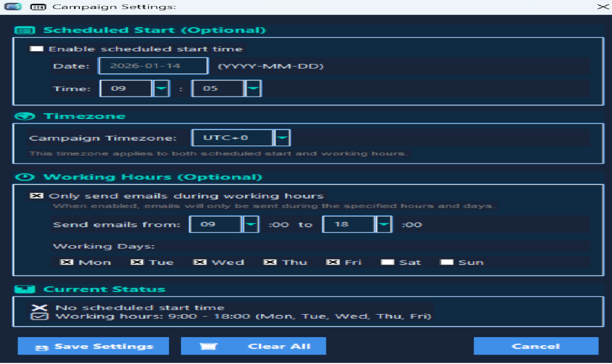Click the calendar icon beside Scheduled Start

pos(24,31)
